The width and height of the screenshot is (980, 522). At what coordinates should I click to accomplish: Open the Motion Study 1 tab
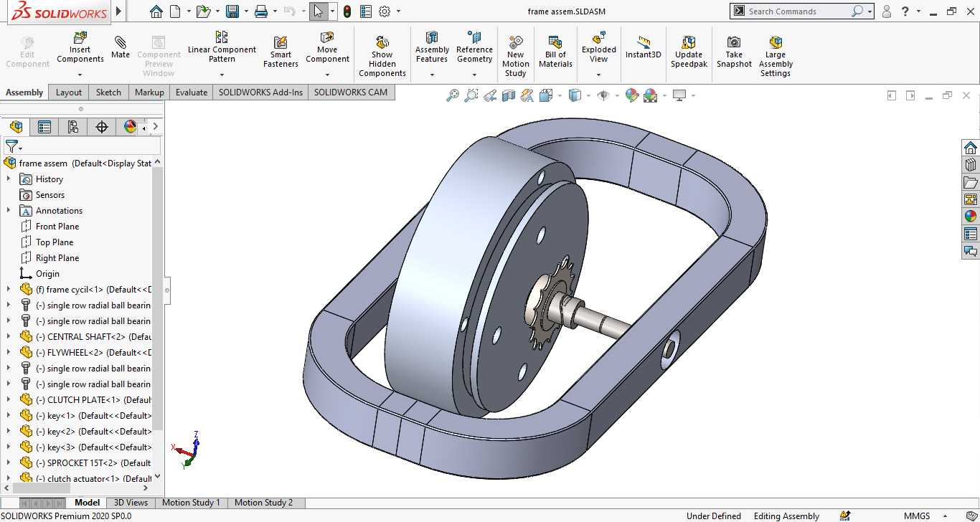pyautogui.click(x=191, y=503)
